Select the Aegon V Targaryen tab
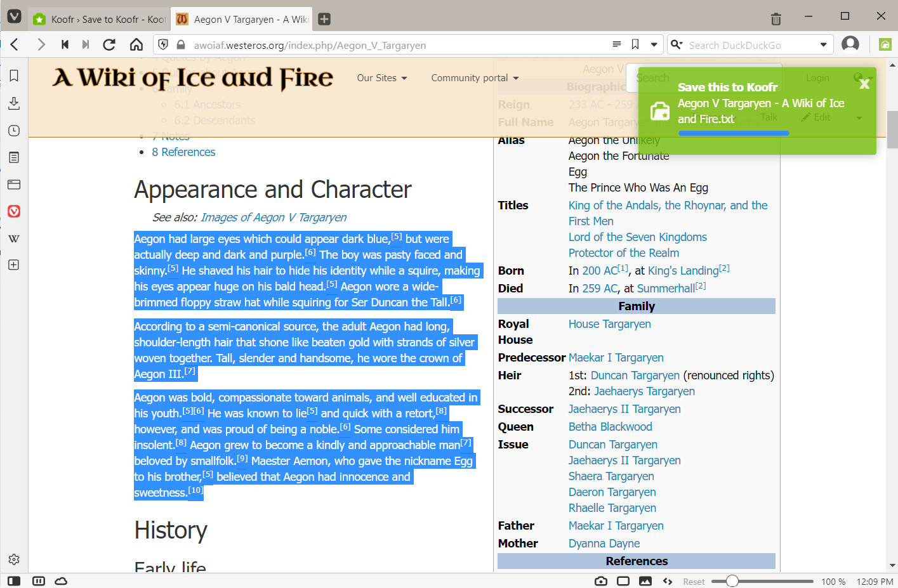 242,19
